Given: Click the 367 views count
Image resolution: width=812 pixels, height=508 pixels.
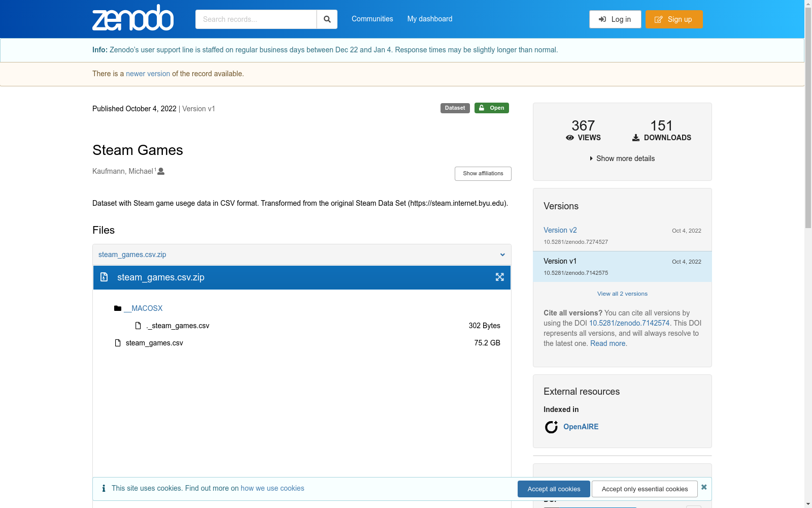Looking at the screenshot, I should coord(583,125).
